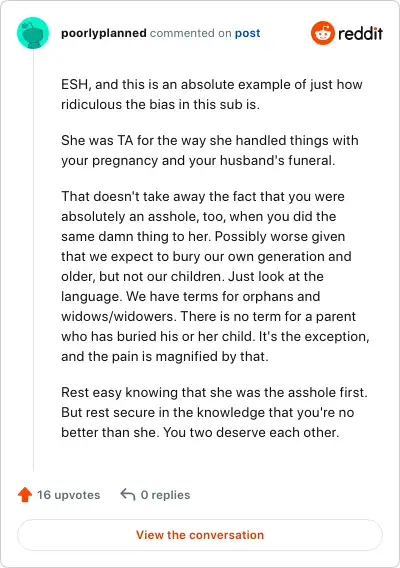400x568 pixels.
Task: Click the "View the conversation" button
Action: point(200,535)
